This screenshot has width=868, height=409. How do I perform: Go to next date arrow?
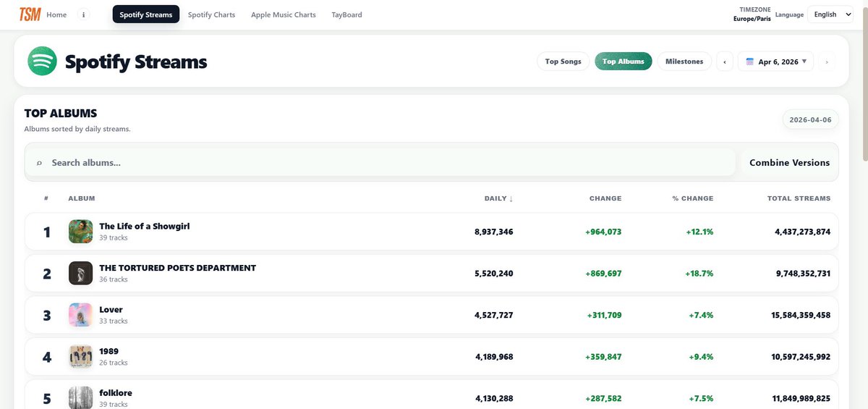[x=827, y=62]
